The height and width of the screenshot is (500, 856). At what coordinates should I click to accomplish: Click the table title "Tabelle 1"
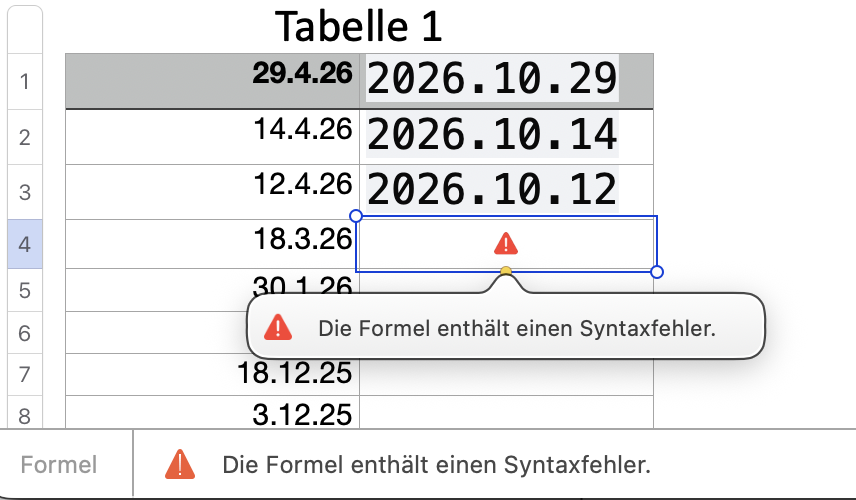(x=359, y=27)
